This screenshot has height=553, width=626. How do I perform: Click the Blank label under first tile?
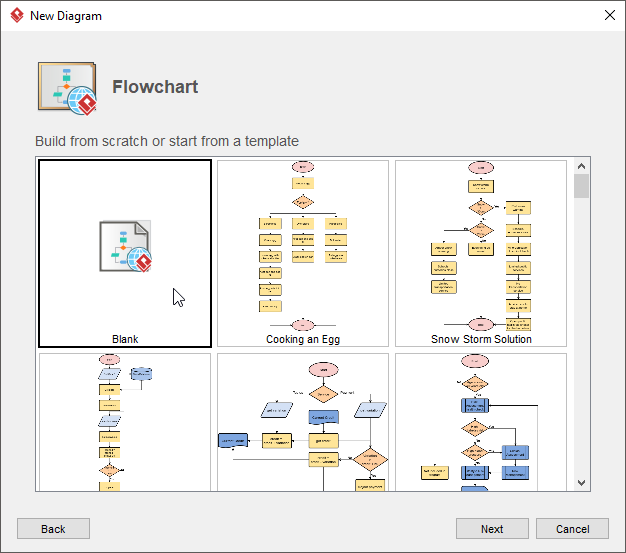pyautogui.click(x=125, y=339)
